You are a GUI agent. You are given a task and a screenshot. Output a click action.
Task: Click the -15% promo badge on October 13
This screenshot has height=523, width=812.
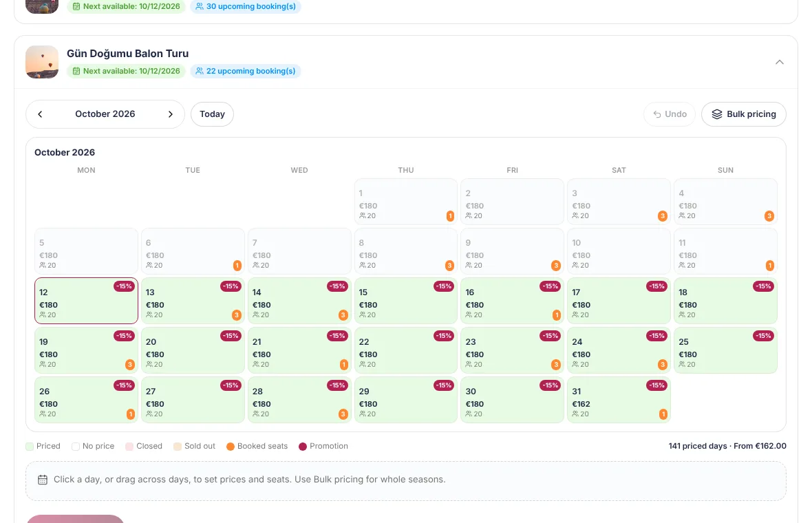[x=231, y=286]
